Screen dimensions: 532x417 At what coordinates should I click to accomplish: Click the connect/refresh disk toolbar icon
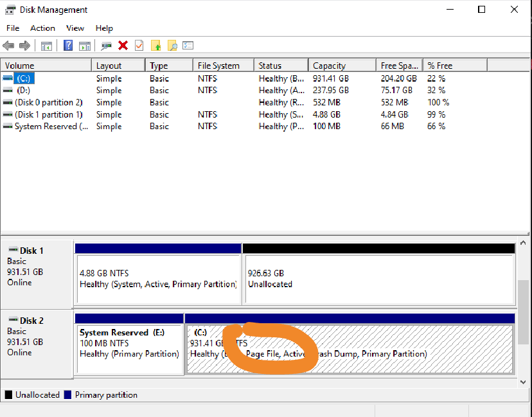(x=106, y=46)
